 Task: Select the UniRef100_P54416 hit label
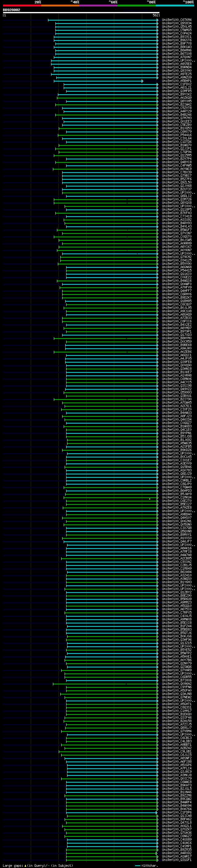pos(177,135)
